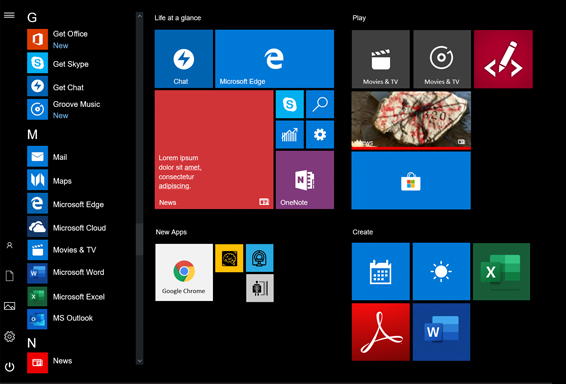Viewport: 566px width, 384px height.
Task: Open the small chart graph tile
Action: pos(289,135)
